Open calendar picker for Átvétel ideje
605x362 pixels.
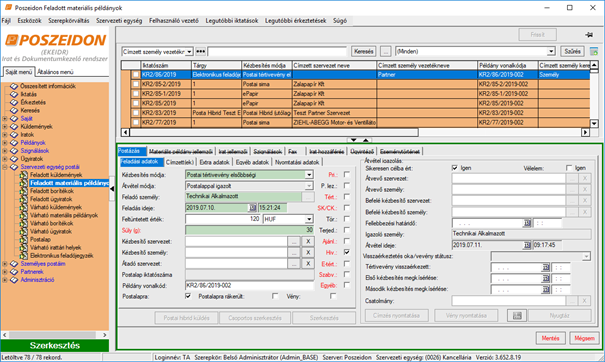click(527, 245)
